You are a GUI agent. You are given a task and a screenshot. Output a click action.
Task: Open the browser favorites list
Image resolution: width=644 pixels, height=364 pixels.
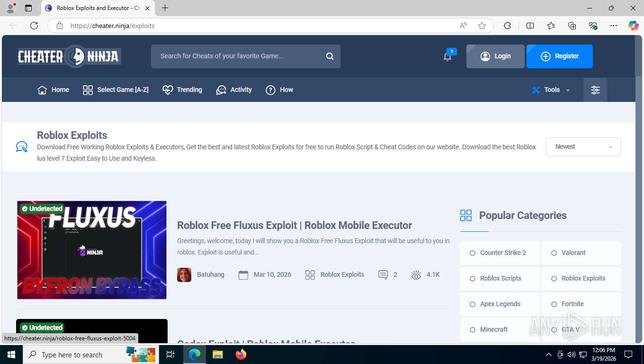tap(551, 26)
